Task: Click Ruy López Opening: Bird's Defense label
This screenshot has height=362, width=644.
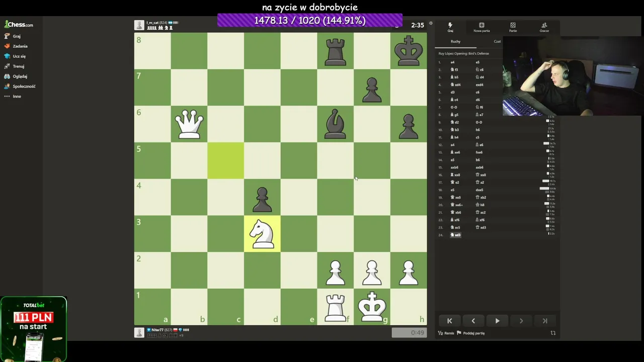Action: [463, 53]
